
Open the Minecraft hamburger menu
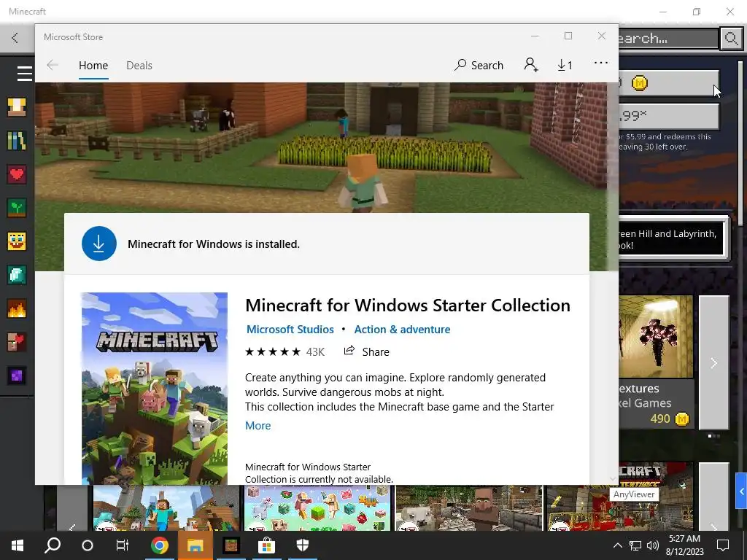(24, 74)
